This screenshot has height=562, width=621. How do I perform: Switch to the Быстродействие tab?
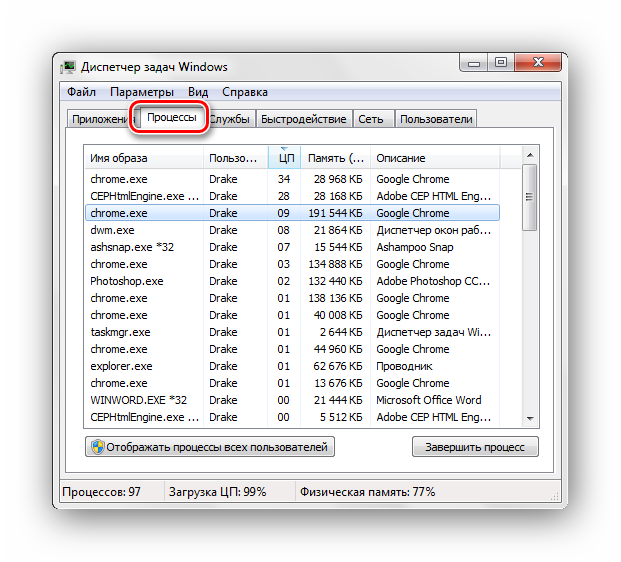(304, 119)
